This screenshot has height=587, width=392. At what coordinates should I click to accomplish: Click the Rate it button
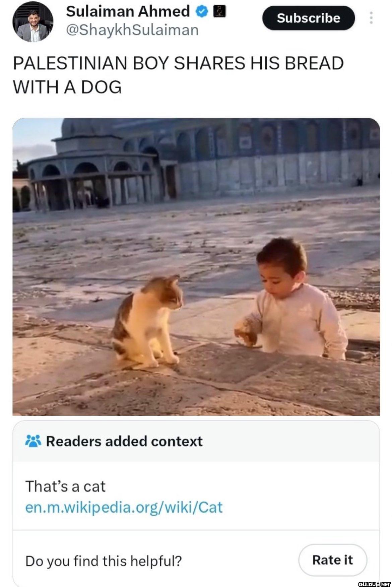pos(332,560)
